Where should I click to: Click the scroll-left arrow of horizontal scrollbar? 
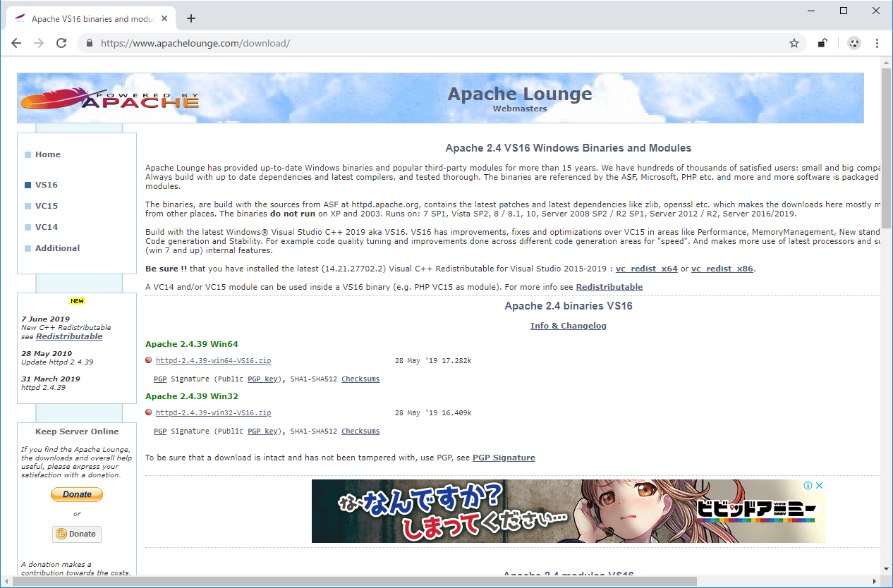(x=6, y=581)
